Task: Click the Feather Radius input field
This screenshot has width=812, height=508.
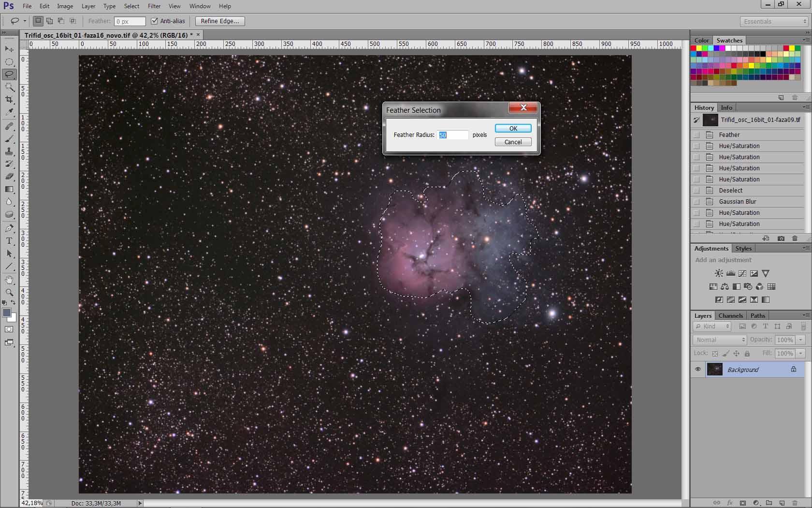Action: 452,135
